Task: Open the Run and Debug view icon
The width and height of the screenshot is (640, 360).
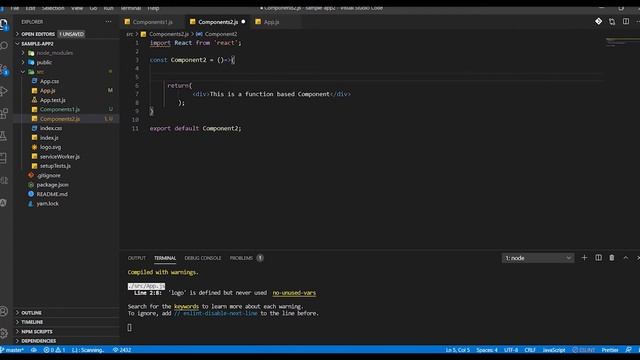Action: pos(4,91)
